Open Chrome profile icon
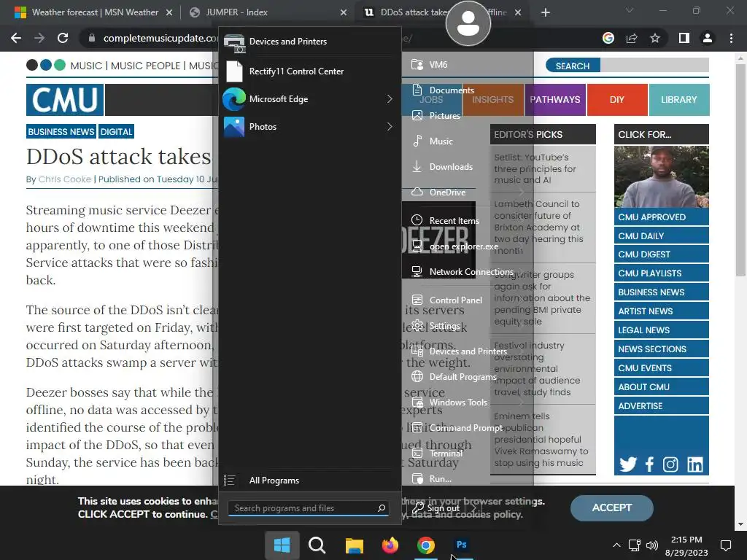747x560 pixels. (708, 38)
